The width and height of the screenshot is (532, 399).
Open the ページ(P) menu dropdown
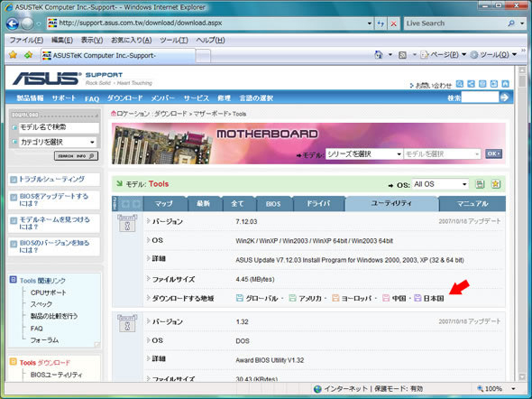pos(463,55)
